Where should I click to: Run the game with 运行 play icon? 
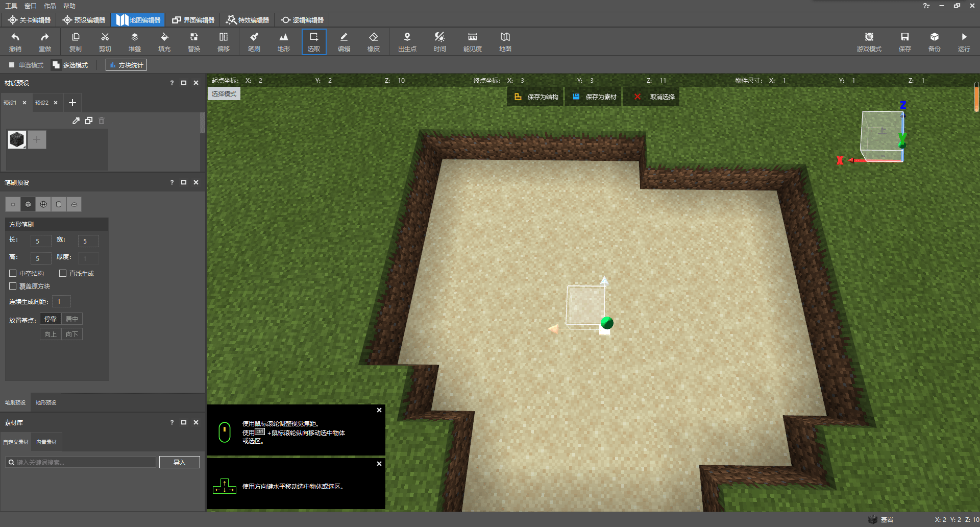tap(964, 42)
